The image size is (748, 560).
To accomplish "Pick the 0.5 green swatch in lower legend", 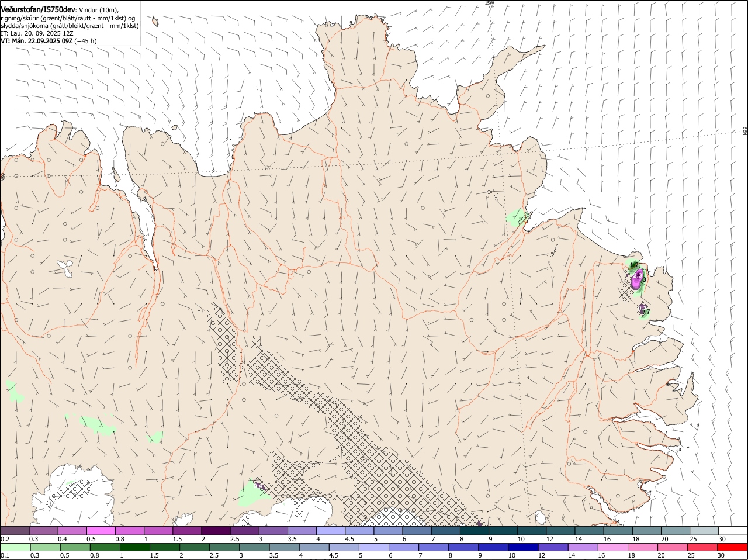I will [x=75, y=547].
